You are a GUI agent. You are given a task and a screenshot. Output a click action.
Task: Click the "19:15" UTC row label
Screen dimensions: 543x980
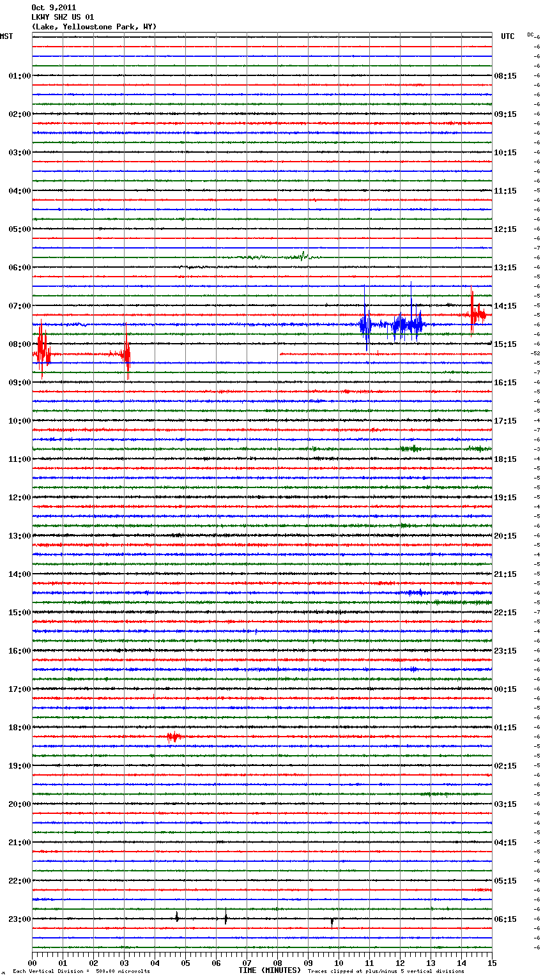tap(505, 498)
